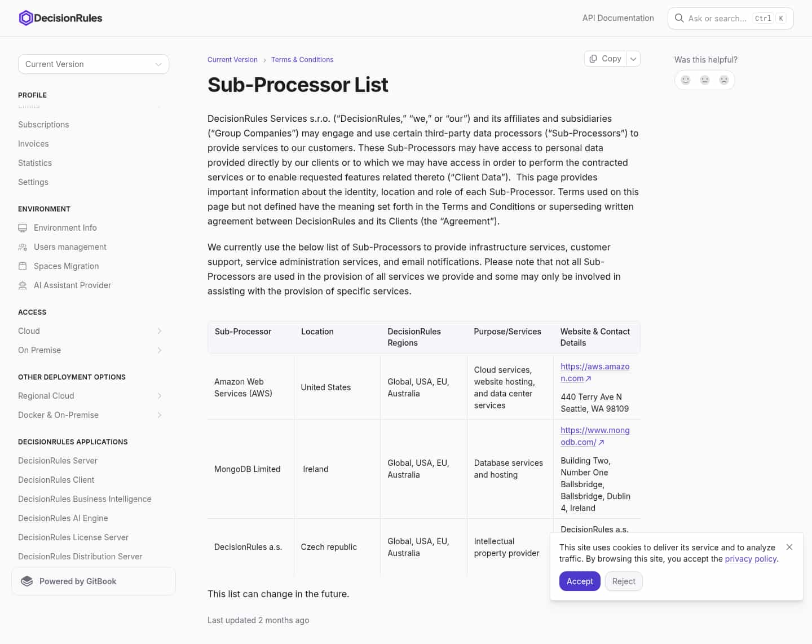
Task: Click the Spaces Migration box icon
Action: click(23, 266)
